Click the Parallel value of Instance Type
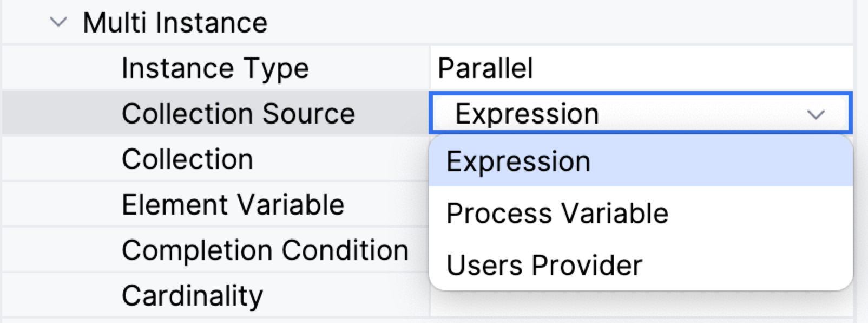868x323 pixels. click(x=485, y=68)
